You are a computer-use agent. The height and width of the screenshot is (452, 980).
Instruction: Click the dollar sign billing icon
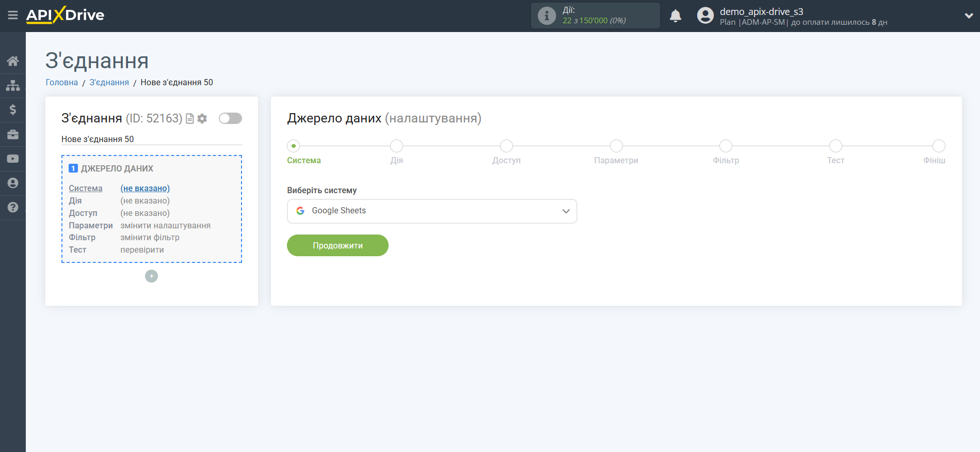tap(13, 110)
